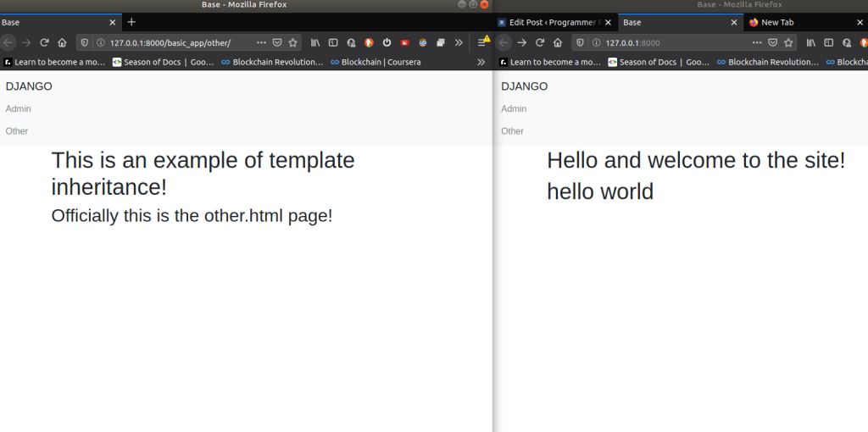Expand hidden bookmarks chevron after Blockchain | Coursera
Viewport: 868px width, 432px height.
(x=481, y=62)
